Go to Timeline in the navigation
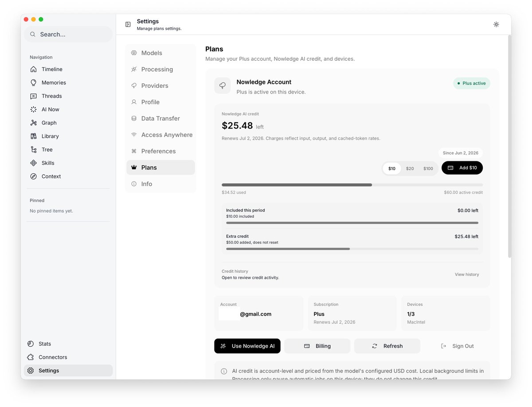The width and height of the screenshot is (532, 407). 68,69
